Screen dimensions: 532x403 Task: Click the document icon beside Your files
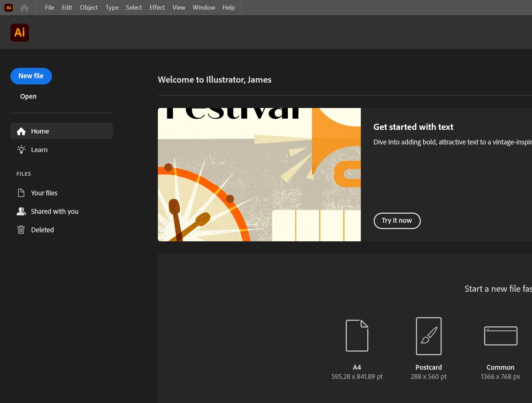[21, 193]
